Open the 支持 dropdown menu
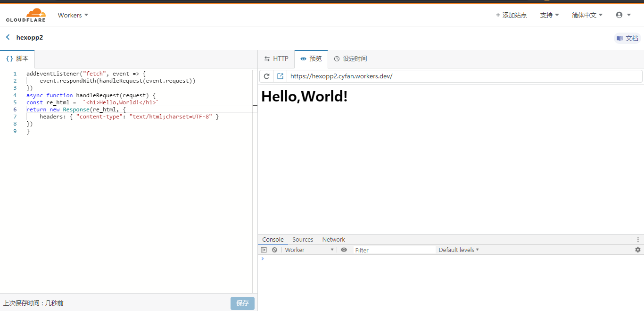Screen dimensions: 644x311 pos(549,15)
